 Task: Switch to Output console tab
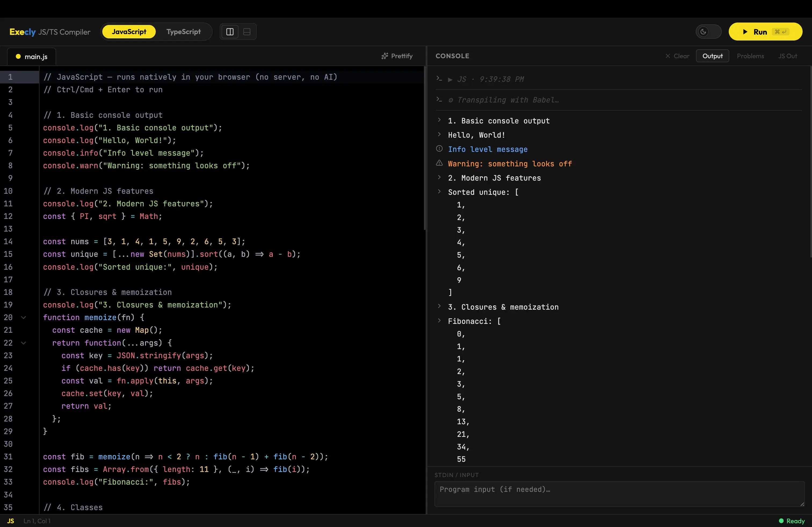coord(712,56)
